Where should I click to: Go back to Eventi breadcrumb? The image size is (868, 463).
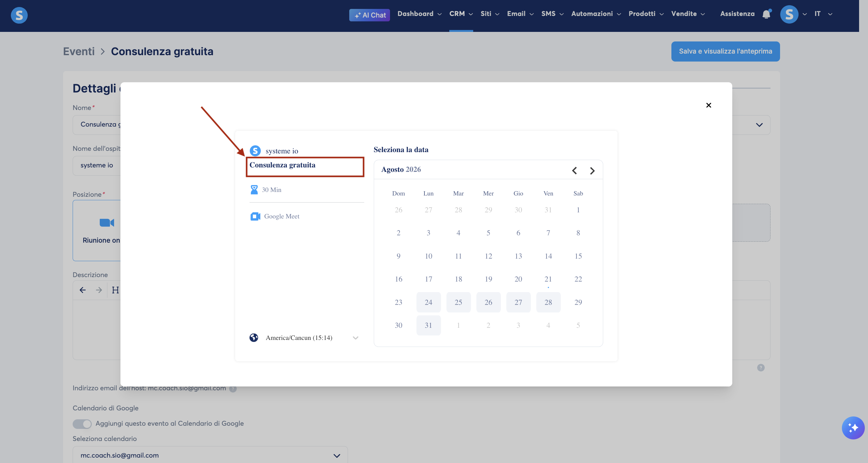pyautogui.click(x=79, y=51)
